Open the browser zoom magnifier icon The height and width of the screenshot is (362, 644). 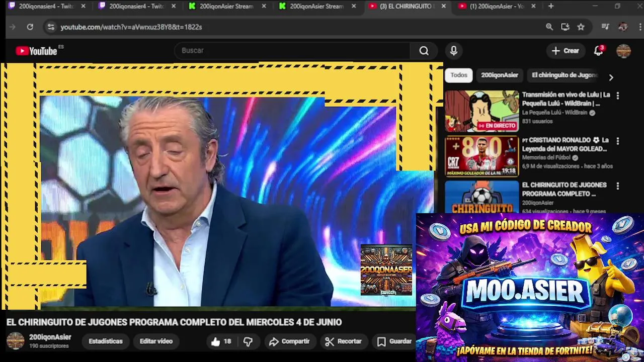tap(549, 27)
